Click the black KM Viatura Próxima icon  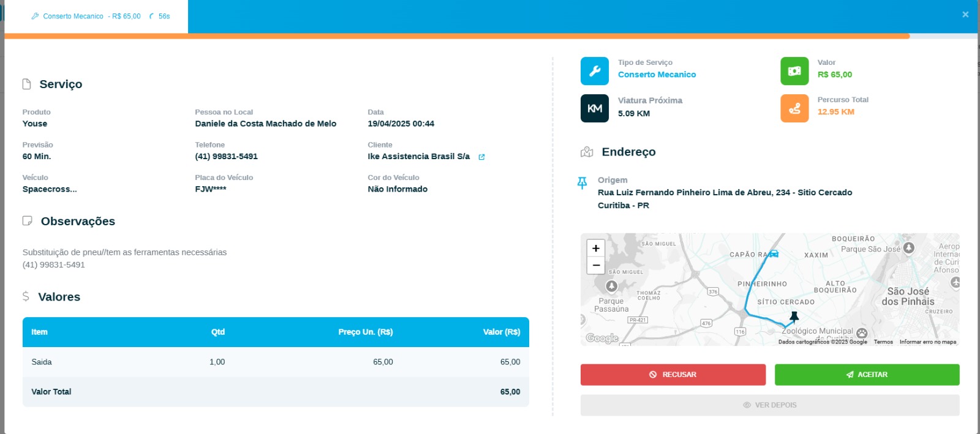(x=594, y=108)
